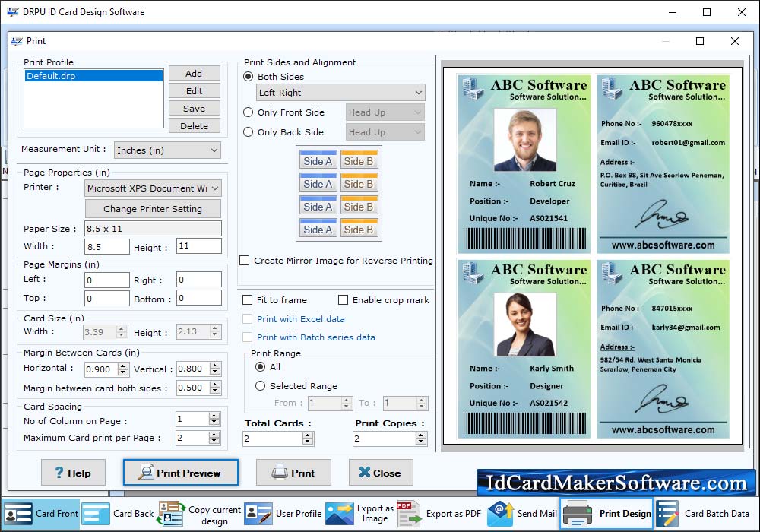The width and height of the screenshot is (760, 532).
Task: Increase No of Column on Page
Action: click(214, 416)
